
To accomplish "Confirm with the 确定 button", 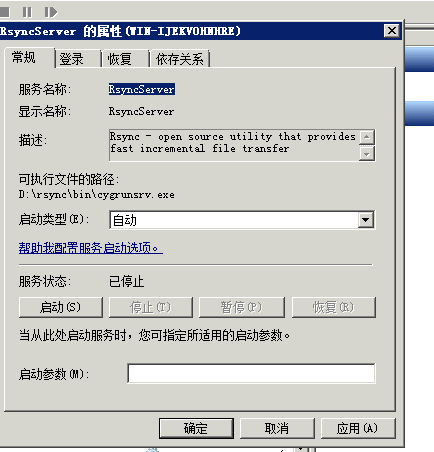I will (196, 428).
